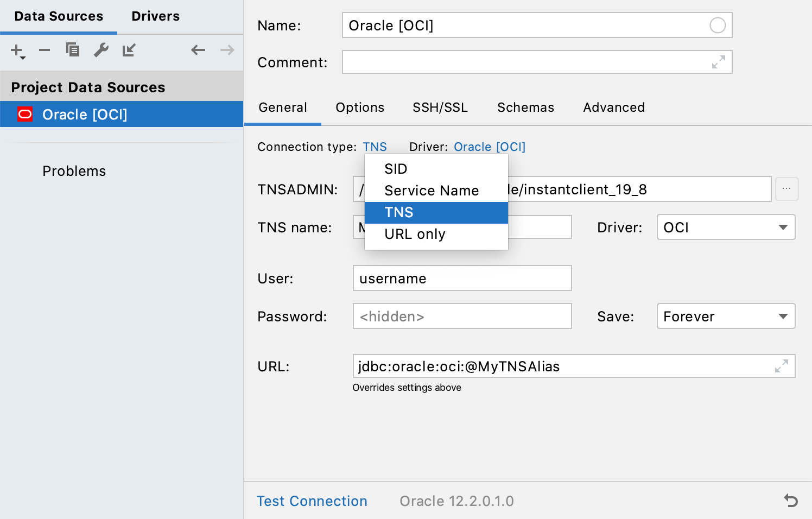Image resolution: width=812 pixels, height=519 pixels.
Task: Click the Test Connection link
Action: pyautogui.click(x=312, y=501)
